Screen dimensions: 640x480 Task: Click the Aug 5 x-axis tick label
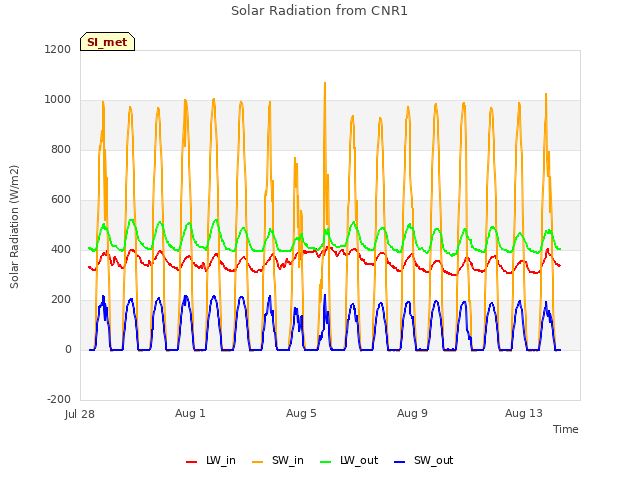[x=301, y=413]
